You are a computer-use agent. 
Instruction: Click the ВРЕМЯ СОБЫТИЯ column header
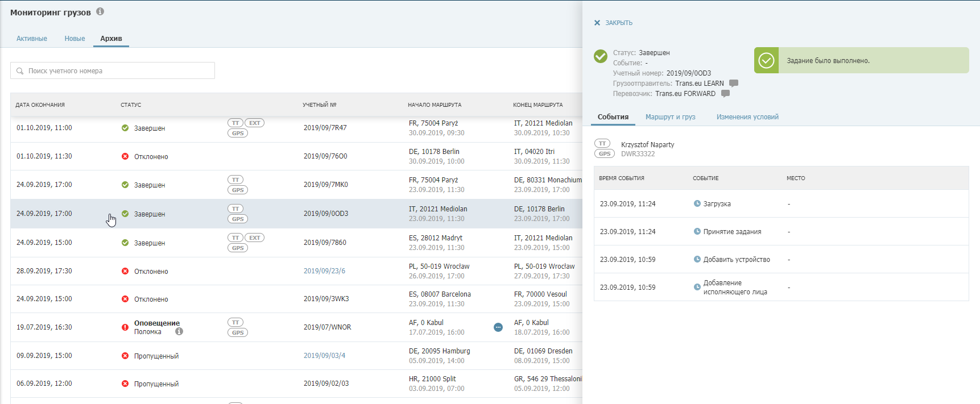(x=622, y=178)
